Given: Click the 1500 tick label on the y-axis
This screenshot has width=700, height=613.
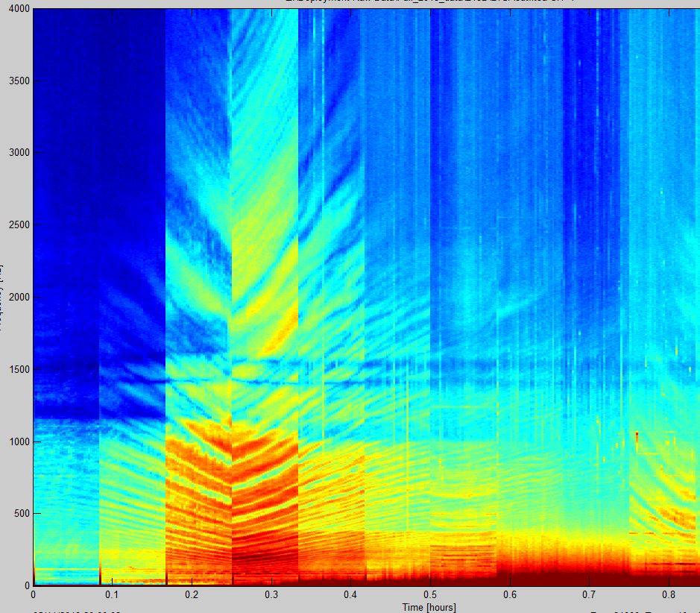Looking at the screenshot, I should [x=16, y=370].
